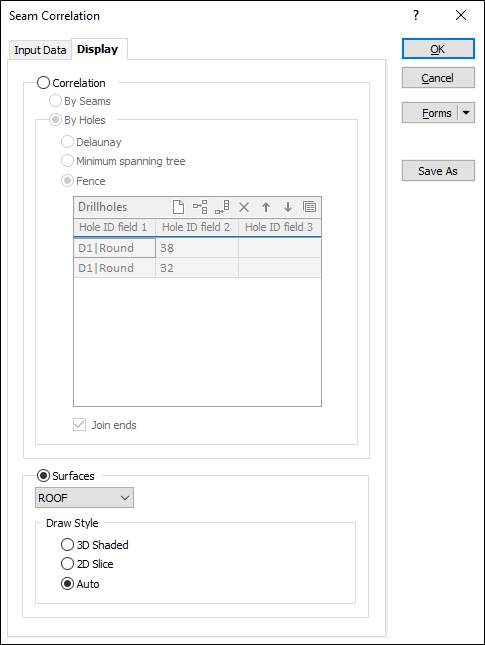Click the first row D1|Round cell
Image resolution: width=485 pixels, height=645 pixels.
[115, 248]
